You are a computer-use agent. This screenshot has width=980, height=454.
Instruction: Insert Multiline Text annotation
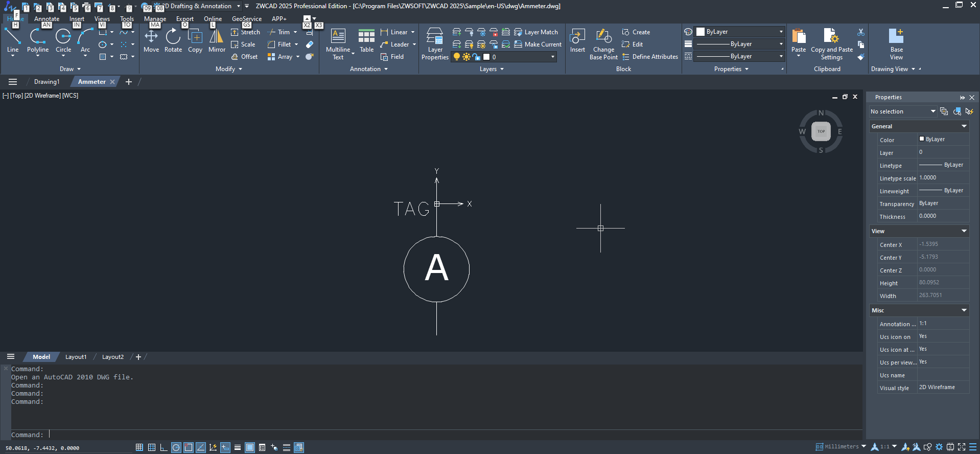pos(338,44)
